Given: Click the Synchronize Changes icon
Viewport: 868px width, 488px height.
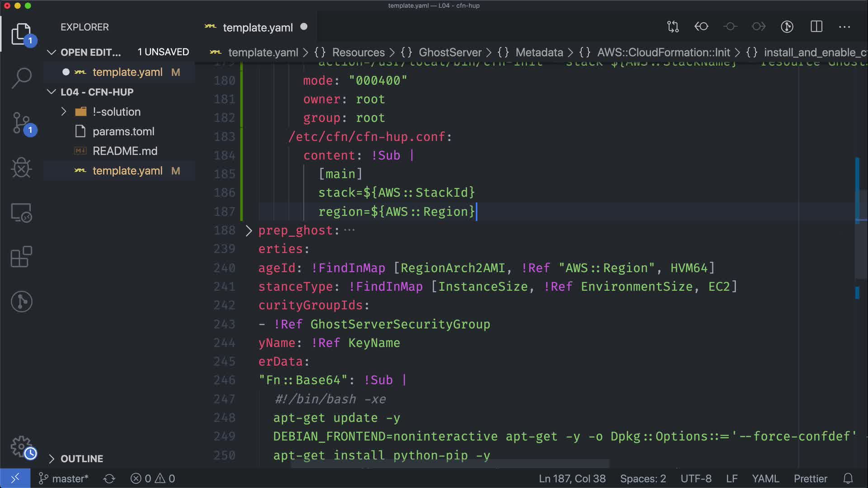Looking at the screenshot, I should (x=109, y=479).
